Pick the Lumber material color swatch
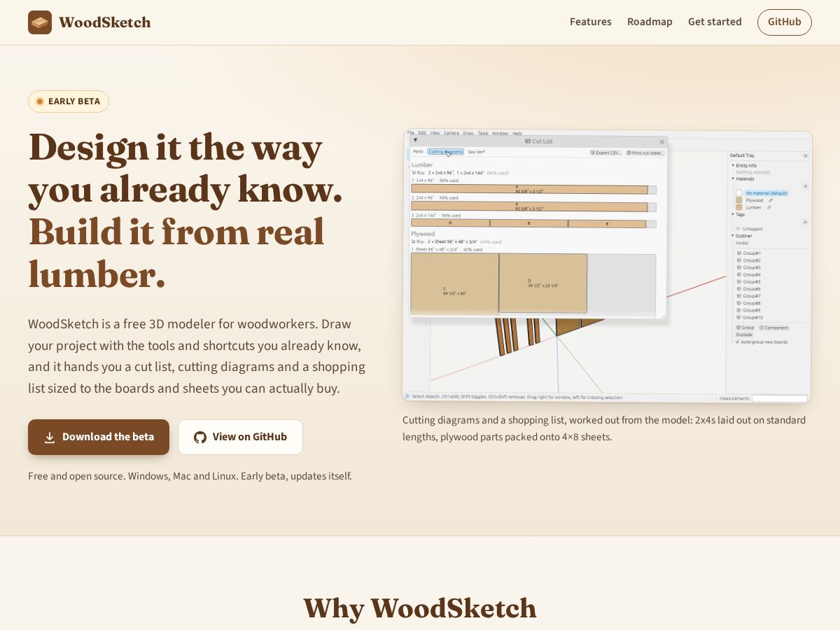This screenshot has height=630, width=840. pyautogui.click(x=739, y=207)
